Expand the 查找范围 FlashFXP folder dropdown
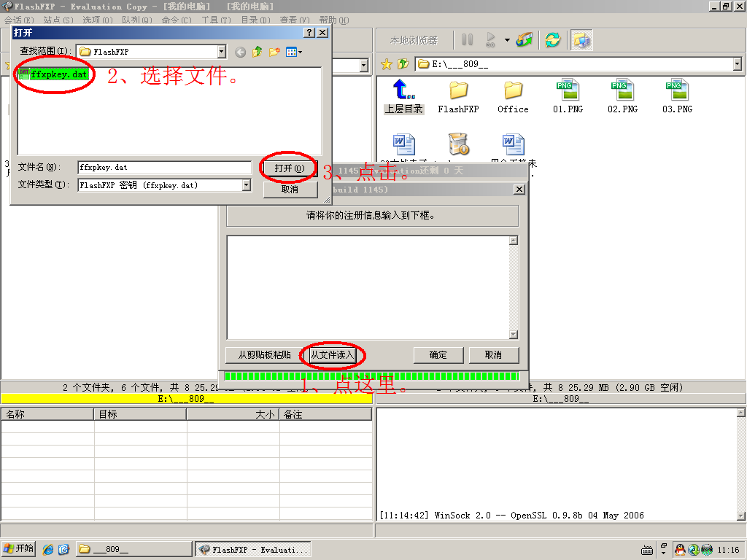 click(x=222, y=52)
